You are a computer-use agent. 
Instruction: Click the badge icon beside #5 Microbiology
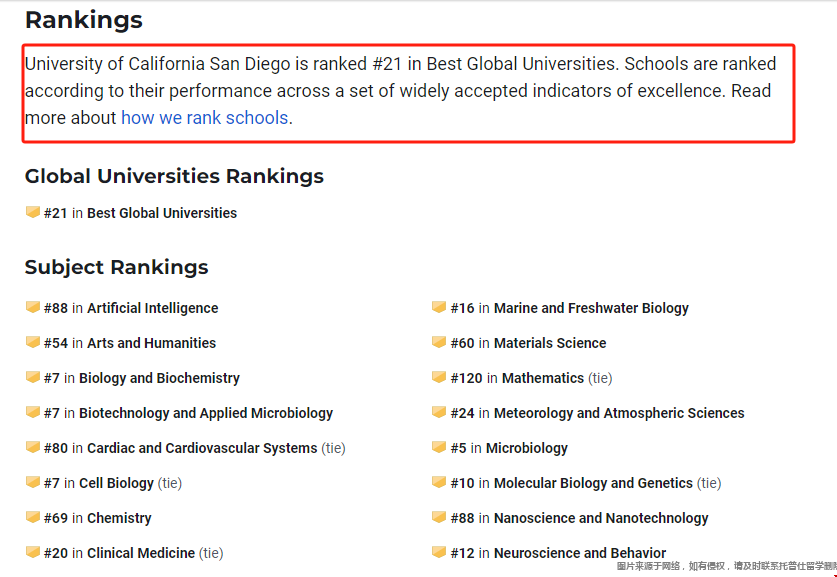coord(439,447)
